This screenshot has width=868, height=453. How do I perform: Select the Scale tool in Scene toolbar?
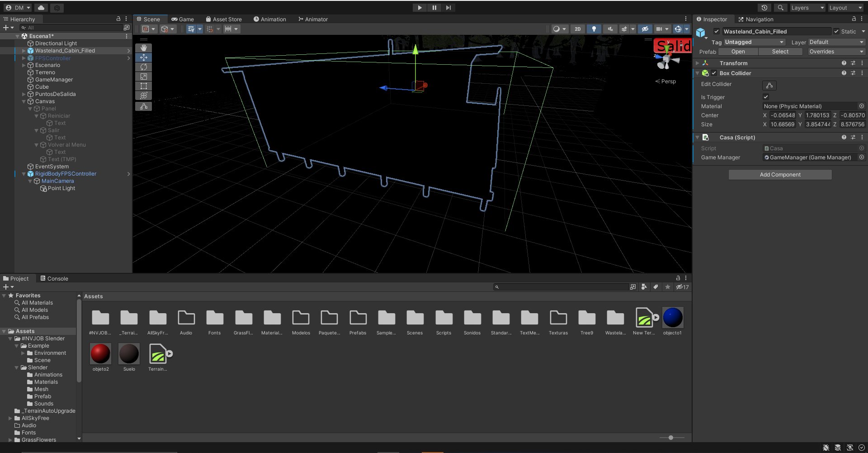point(143,76)
